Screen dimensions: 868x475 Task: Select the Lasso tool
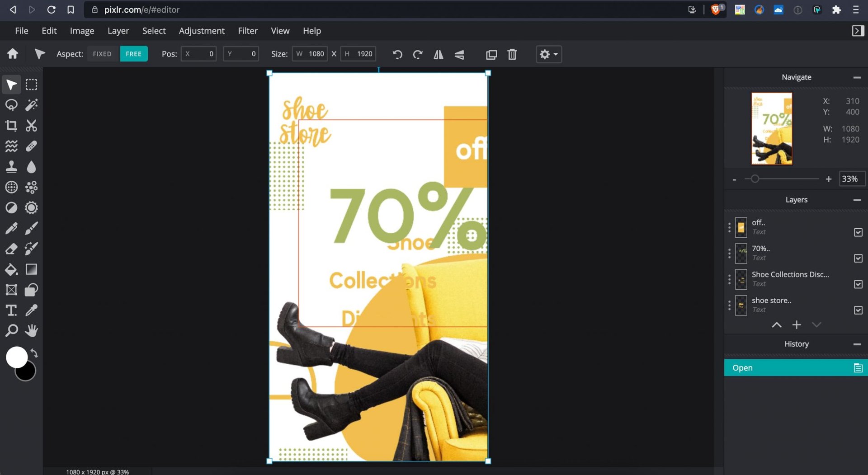coord(11,105)
